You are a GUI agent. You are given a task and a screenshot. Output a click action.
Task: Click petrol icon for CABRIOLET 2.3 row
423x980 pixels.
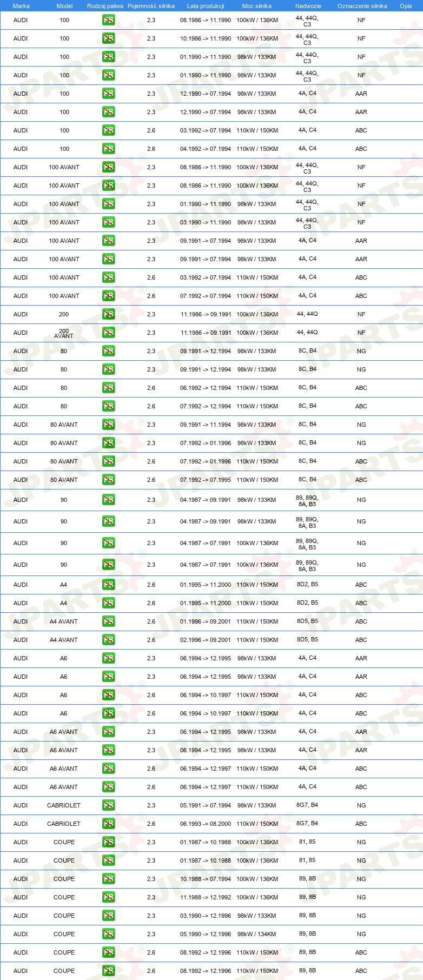point(108,805)
